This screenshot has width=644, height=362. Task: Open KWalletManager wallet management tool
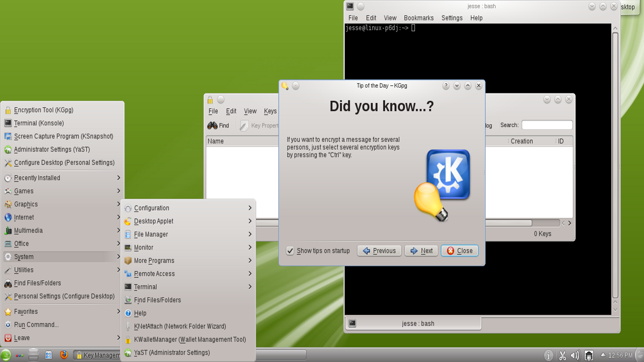click(x=188, y=339)
